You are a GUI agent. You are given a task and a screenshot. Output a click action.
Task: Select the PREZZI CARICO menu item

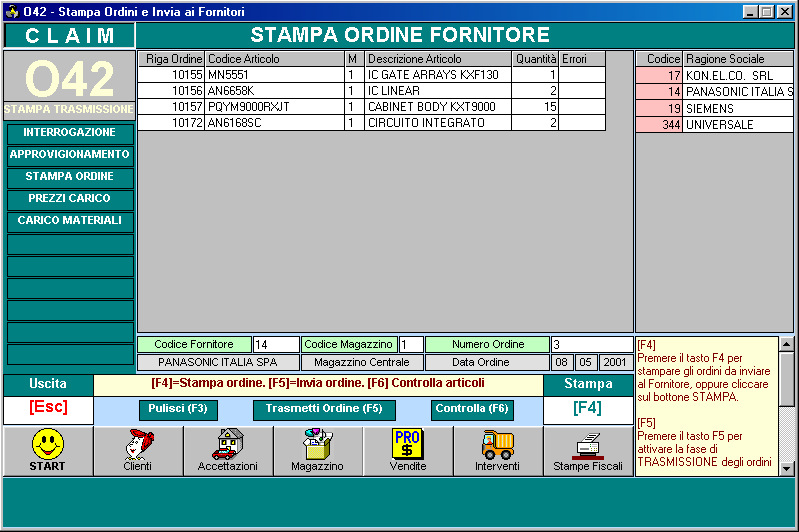(x=70, y=199)
